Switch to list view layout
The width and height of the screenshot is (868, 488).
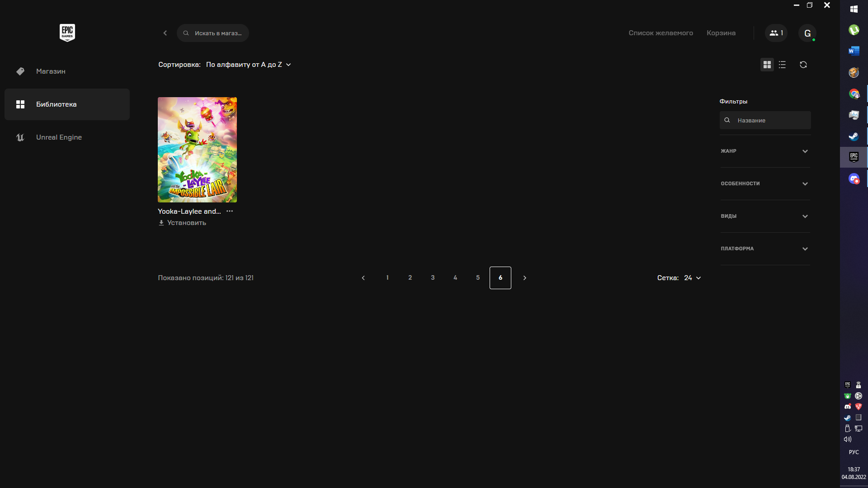[x=782, y=65]
